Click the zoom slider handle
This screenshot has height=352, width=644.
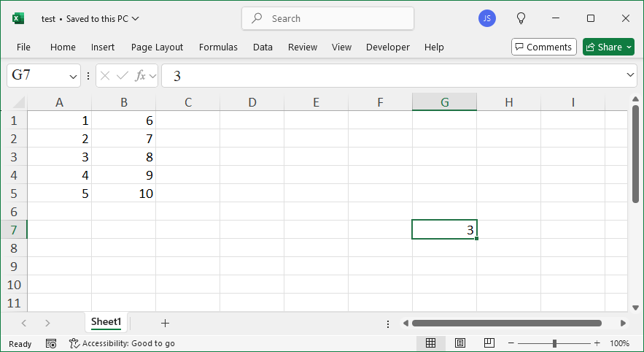[x=554, y=343]
